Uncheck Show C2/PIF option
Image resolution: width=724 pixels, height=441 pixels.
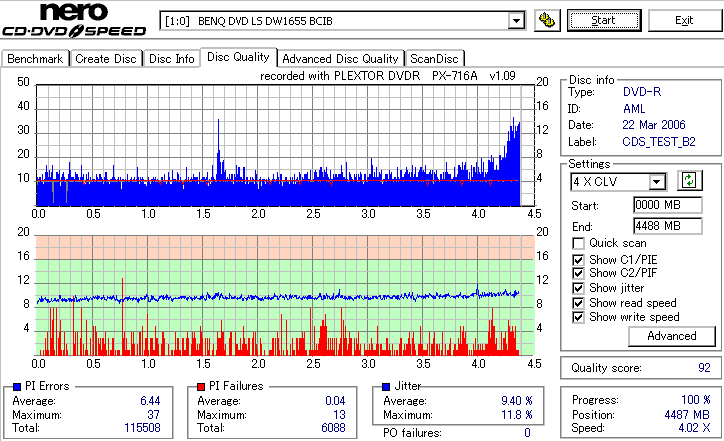tap(578, 273)
